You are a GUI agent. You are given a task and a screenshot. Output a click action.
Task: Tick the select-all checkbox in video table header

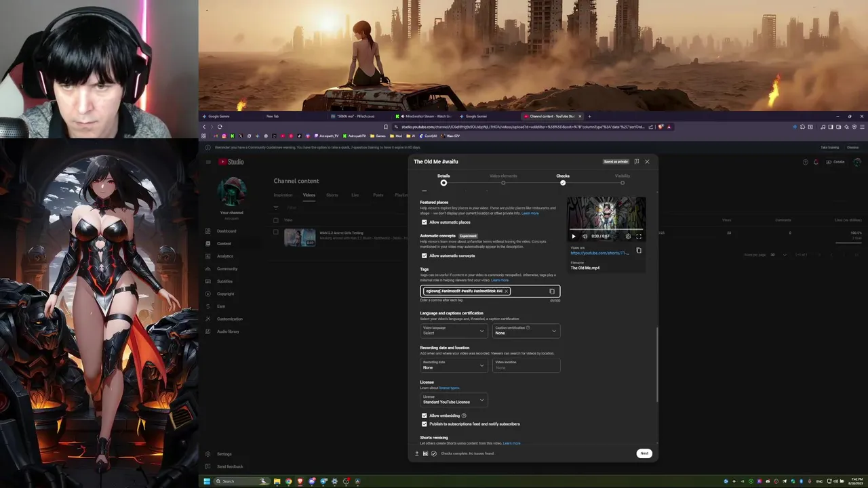(x=275, y=220)
